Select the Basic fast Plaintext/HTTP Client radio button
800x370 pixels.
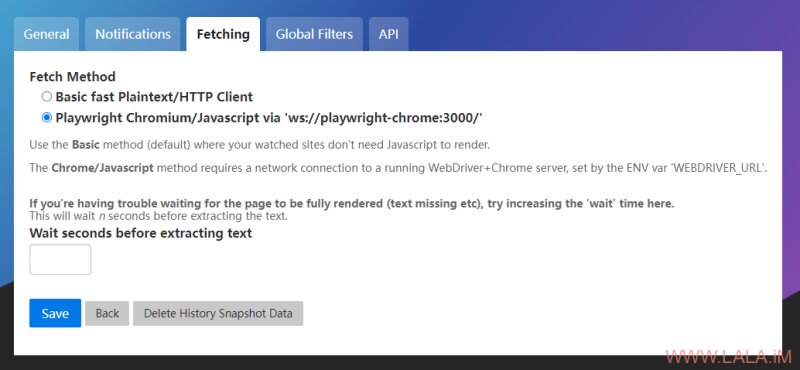click(x=47, y=96)
